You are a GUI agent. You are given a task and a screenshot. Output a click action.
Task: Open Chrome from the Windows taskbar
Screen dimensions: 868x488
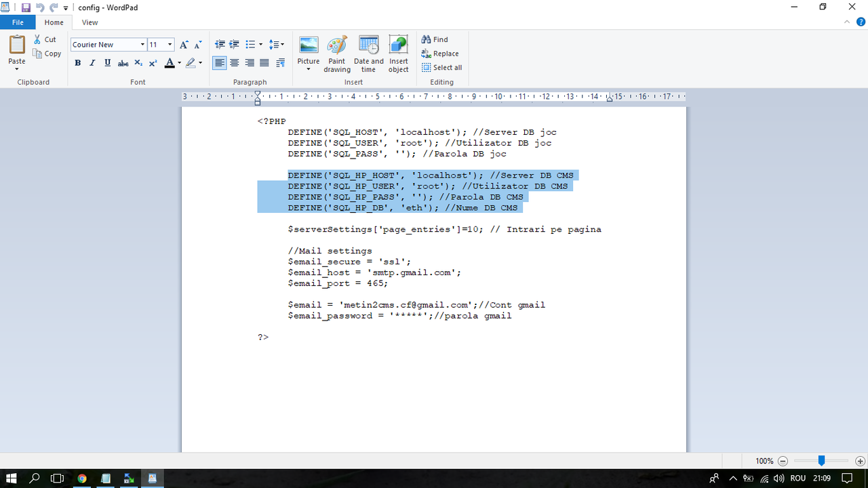pos(82,479)
